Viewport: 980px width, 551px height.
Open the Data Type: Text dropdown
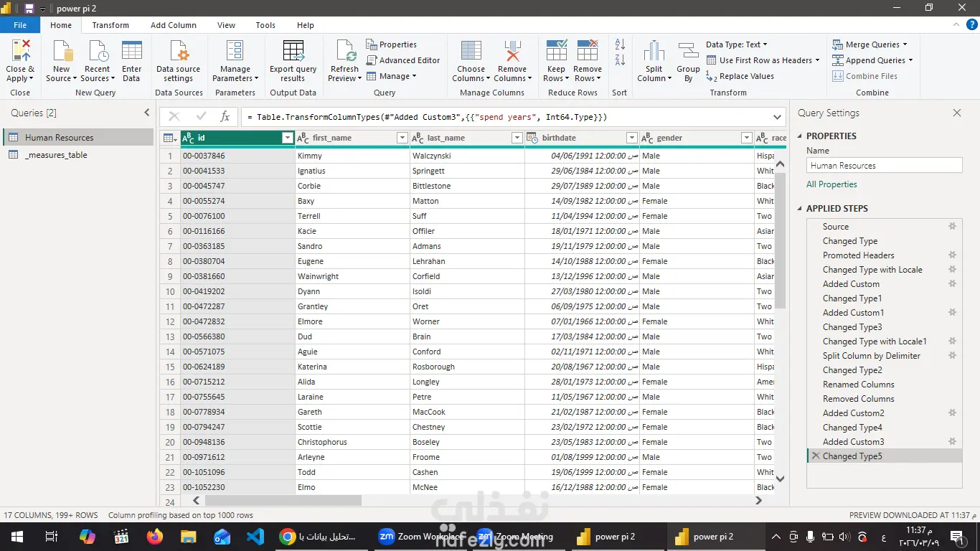736,44
